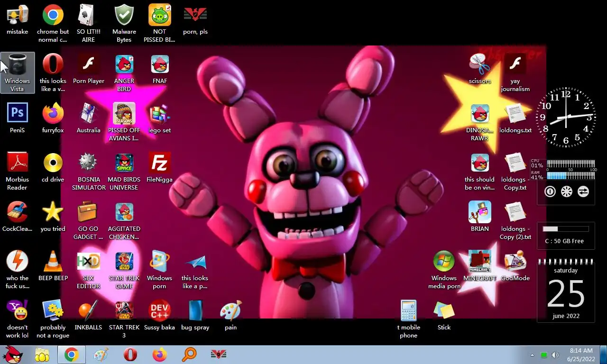Open the 'mistake' desktop icon

(x=17, y=20)
